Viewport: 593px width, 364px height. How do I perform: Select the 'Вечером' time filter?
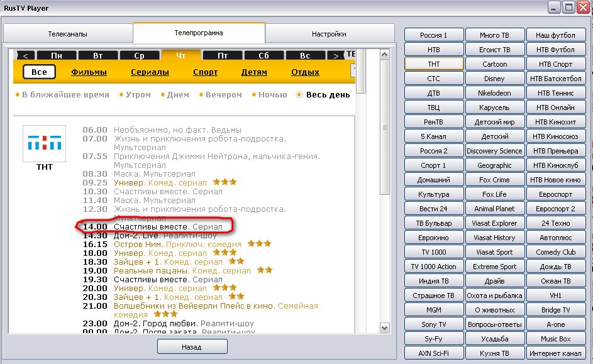point(218,95)
